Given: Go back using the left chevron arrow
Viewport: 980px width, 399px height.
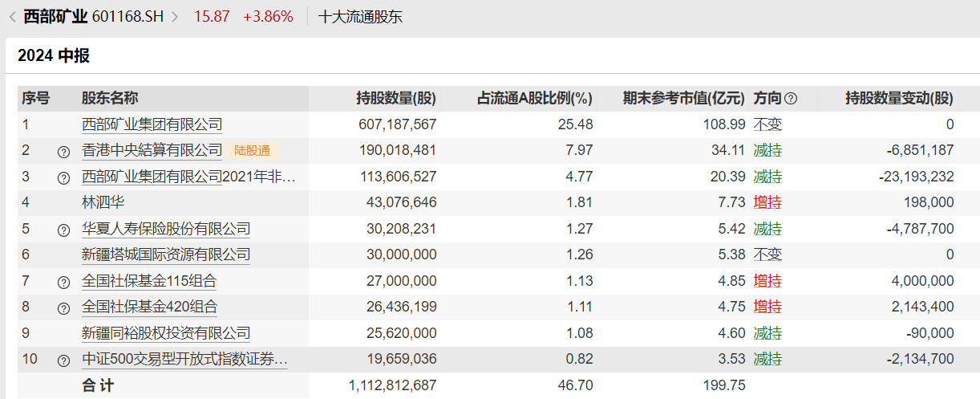Looking at the screenshot, I should (12, 16).
